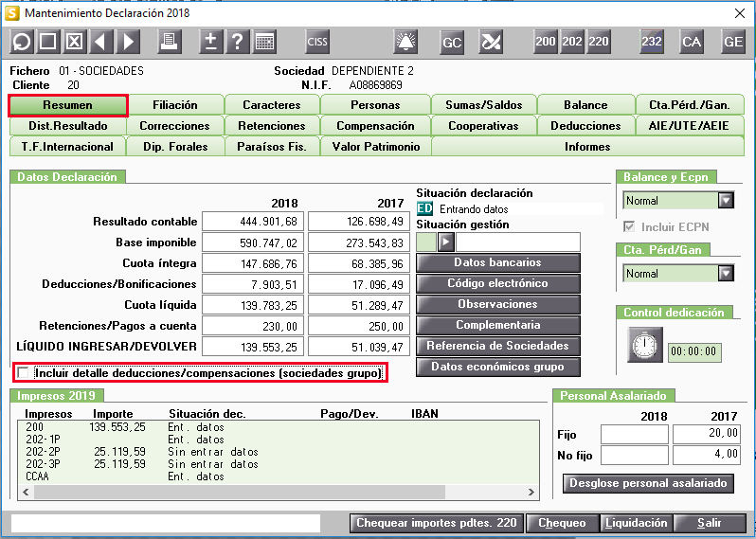756x539 pixels.
Task: Toggle the Incluir ECPN checkbox
Action: click(629, 226)
